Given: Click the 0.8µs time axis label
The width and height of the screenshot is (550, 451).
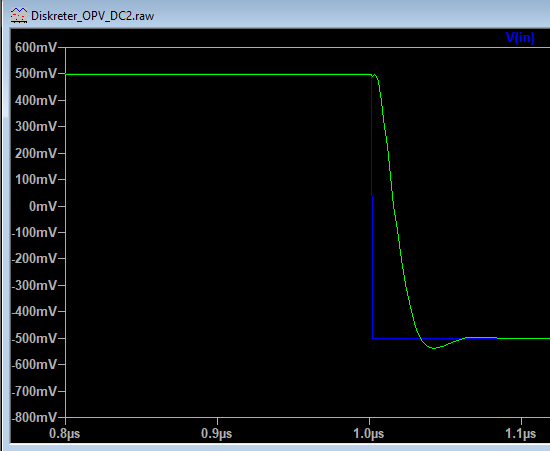Looking at the screenshot, I should tap(65, 434).
